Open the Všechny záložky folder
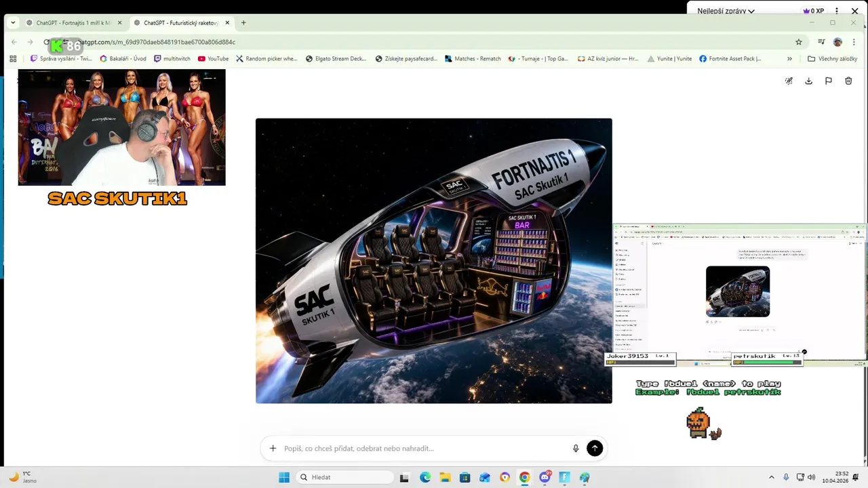This screenshot has width=868, height=488. click(x=833, y=59)
